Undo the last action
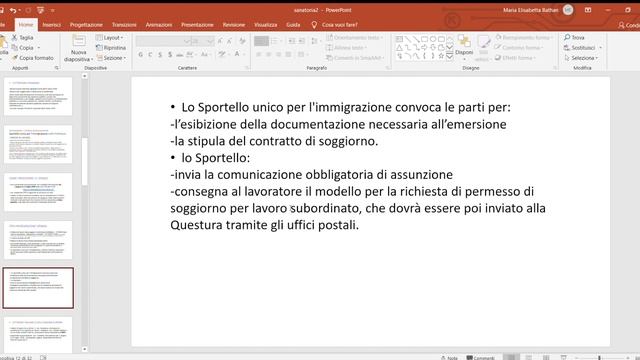This screenshot has width=640, height=360. (13, 10)
